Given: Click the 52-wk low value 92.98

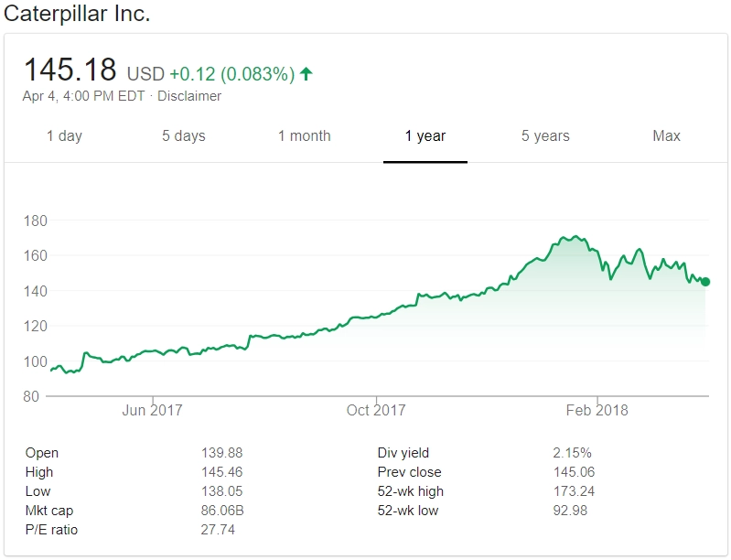Looking at the screenshot, I should [570, 511].
